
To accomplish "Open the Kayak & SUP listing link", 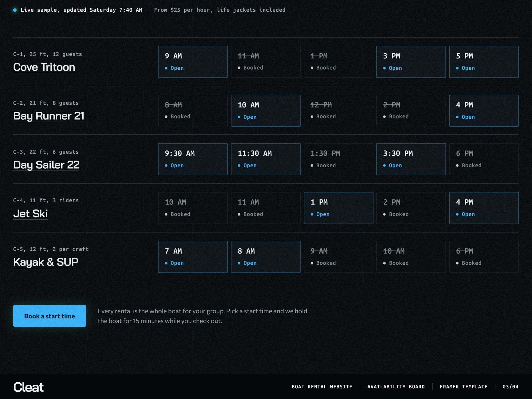I will click(46, 262).
